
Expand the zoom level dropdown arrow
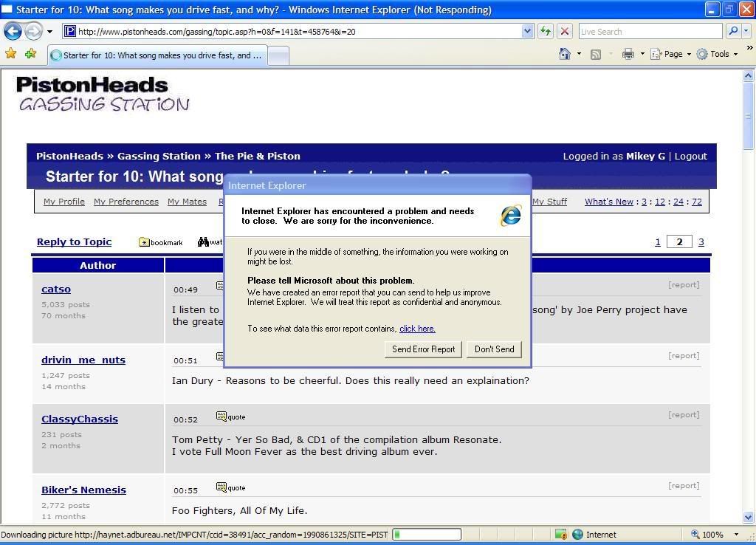pyautogui.click(x=736, y=535)
